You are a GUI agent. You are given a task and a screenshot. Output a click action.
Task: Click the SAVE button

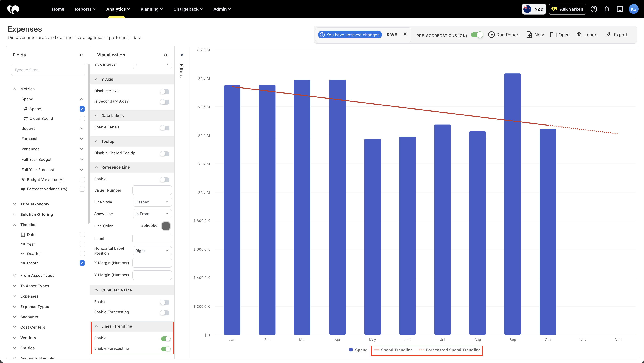point(392,35)
